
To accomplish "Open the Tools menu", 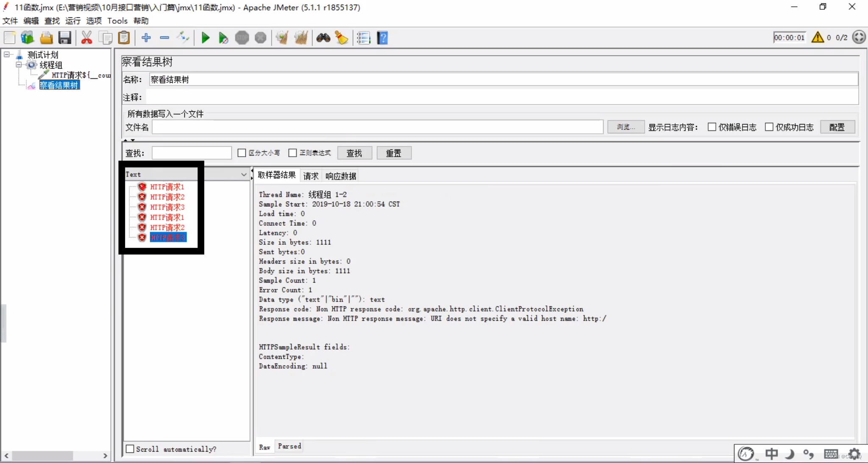I will tap(117, 21).
